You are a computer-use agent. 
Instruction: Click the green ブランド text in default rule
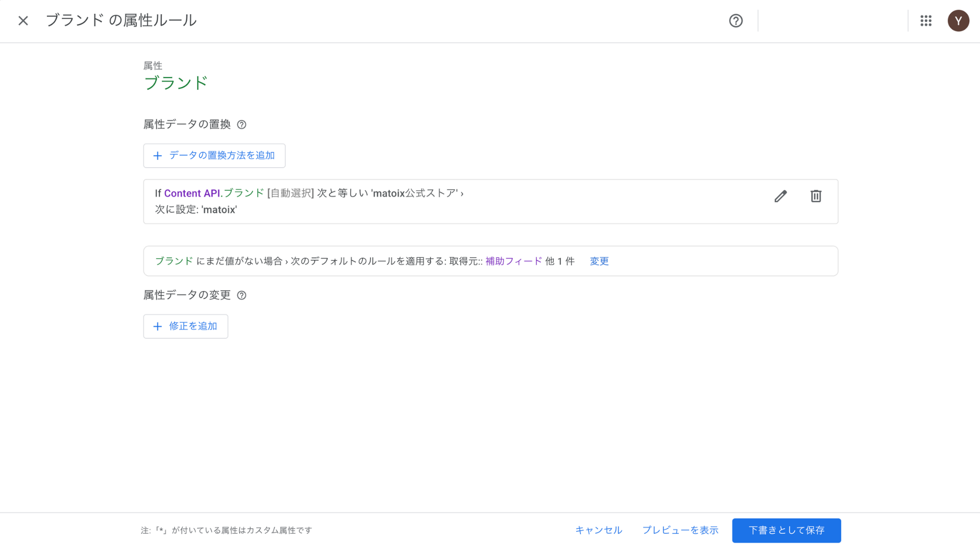pyautogui.click(x=174, y=261)
